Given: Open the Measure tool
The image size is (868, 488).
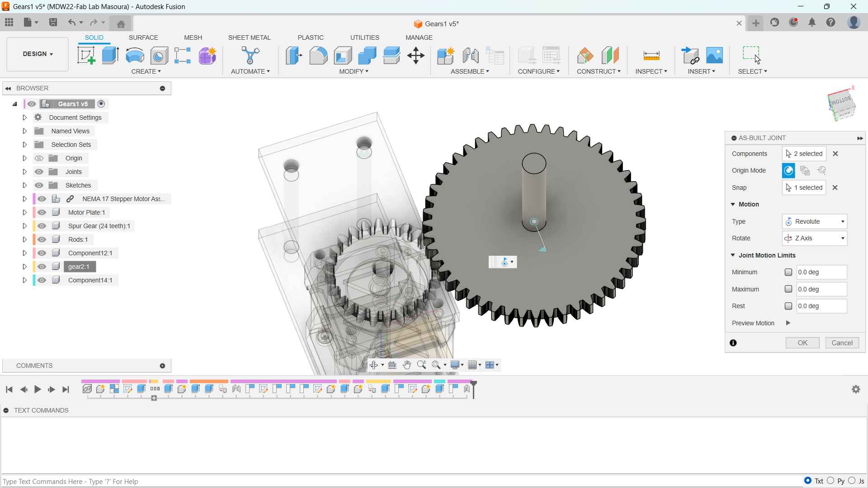Looking at the screenshot, I should tap(651, 56).
